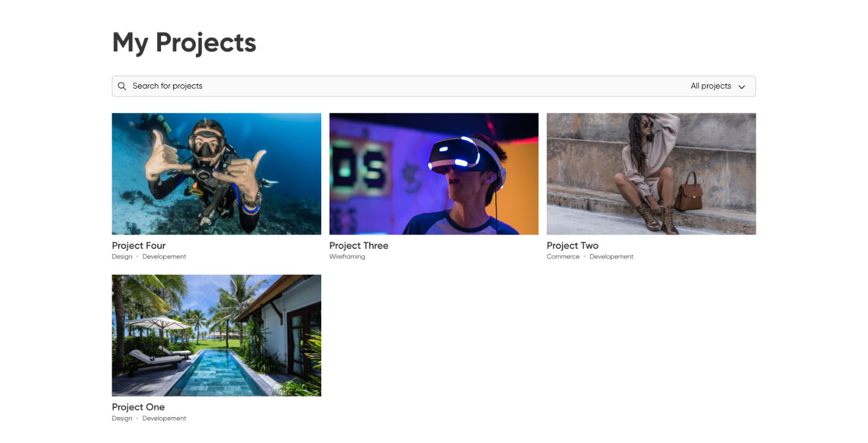Viewport: 868px width, 443px height.
Task: Click the Project Four title
Action: point(139,245)
